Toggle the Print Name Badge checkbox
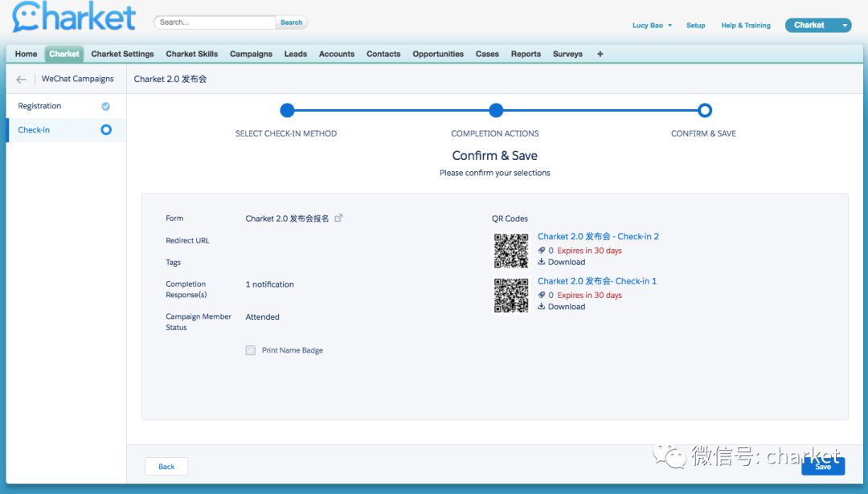Screen dimensions: 868x494 click(251, 350)
